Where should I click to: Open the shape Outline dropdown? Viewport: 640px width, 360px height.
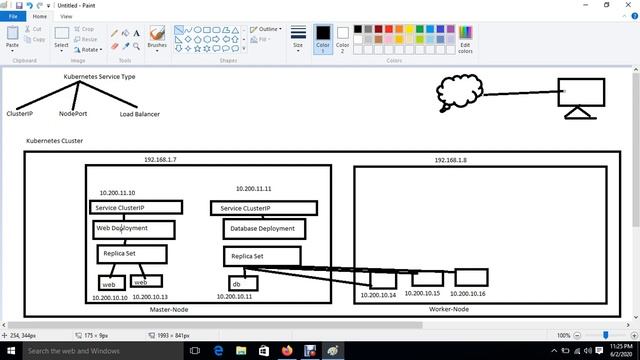266,29
